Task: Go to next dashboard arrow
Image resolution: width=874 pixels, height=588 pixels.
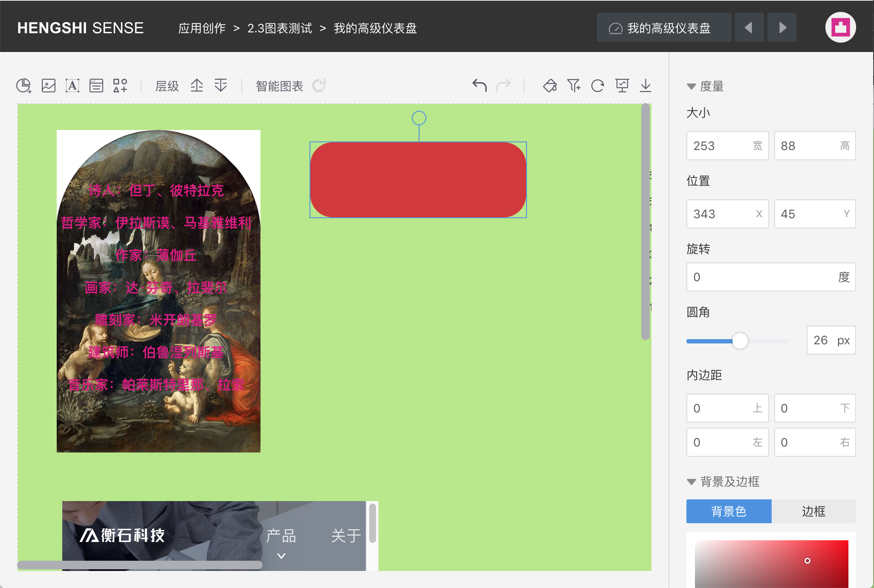Action: point(782,28)
